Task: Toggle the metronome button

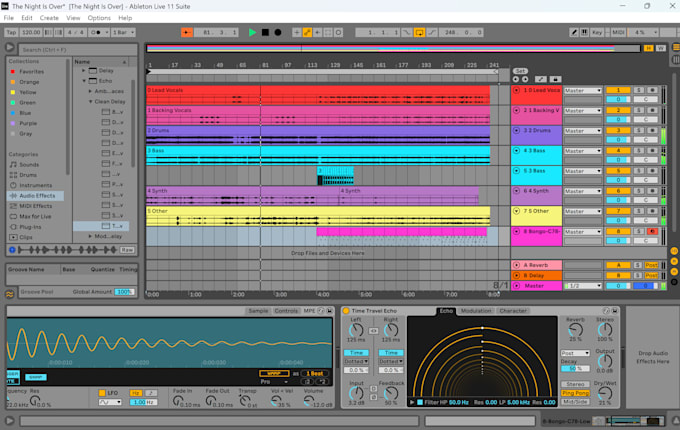Action: 98,33
